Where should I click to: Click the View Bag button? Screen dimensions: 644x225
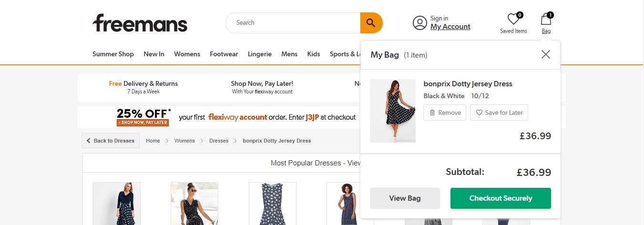tap(405, 198)
